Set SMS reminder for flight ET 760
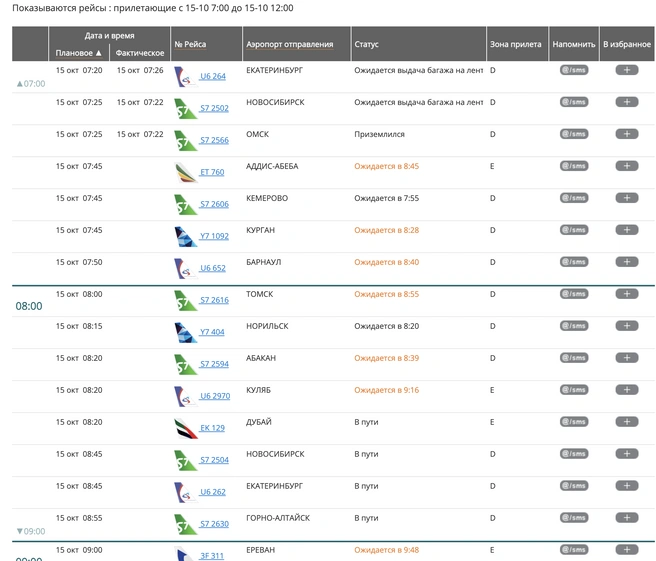 pos(574,166)
